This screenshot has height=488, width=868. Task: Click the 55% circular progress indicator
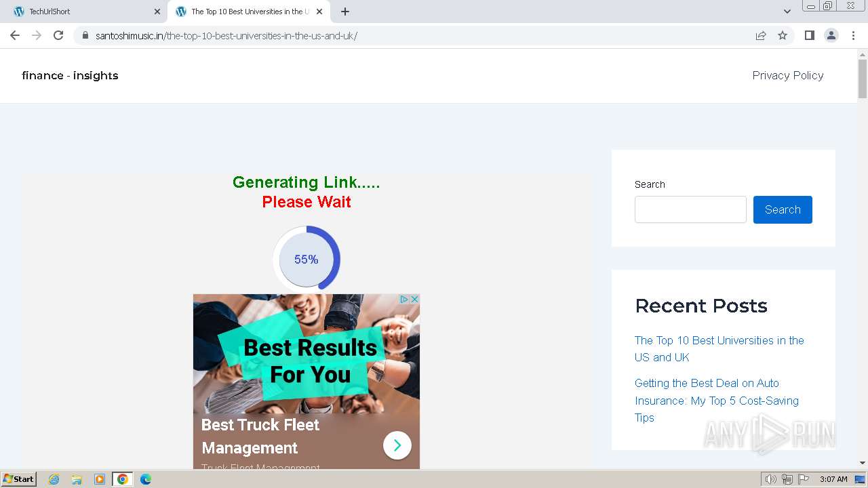(307, 259)
